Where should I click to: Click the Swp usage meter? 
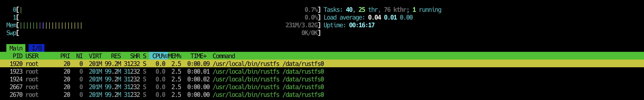[163, 33]
